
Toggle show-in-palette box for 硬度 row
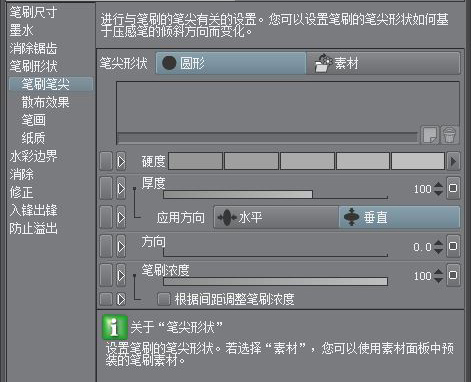[106, 162]
